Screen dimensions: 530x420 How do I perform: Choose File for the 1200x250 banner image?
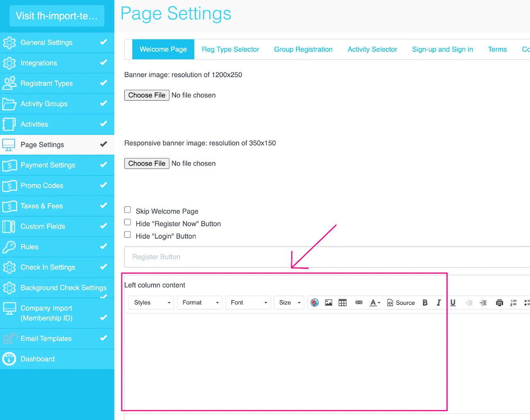coord(147,95)
